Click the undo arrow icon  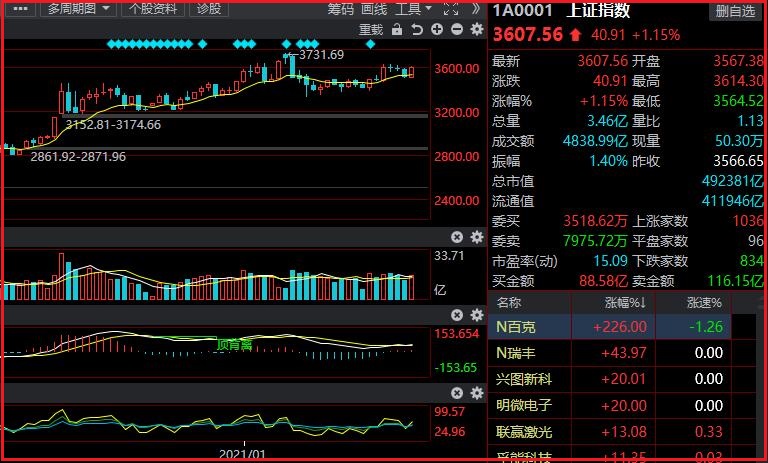pos(417,30)
